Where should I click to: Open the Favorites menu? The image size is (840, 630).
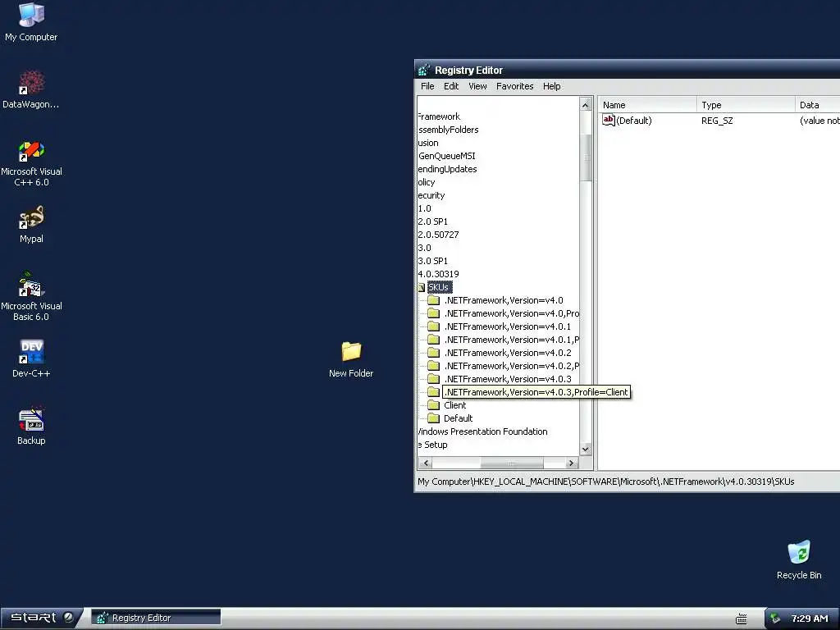pyautogui.click(x=515, y=86)
